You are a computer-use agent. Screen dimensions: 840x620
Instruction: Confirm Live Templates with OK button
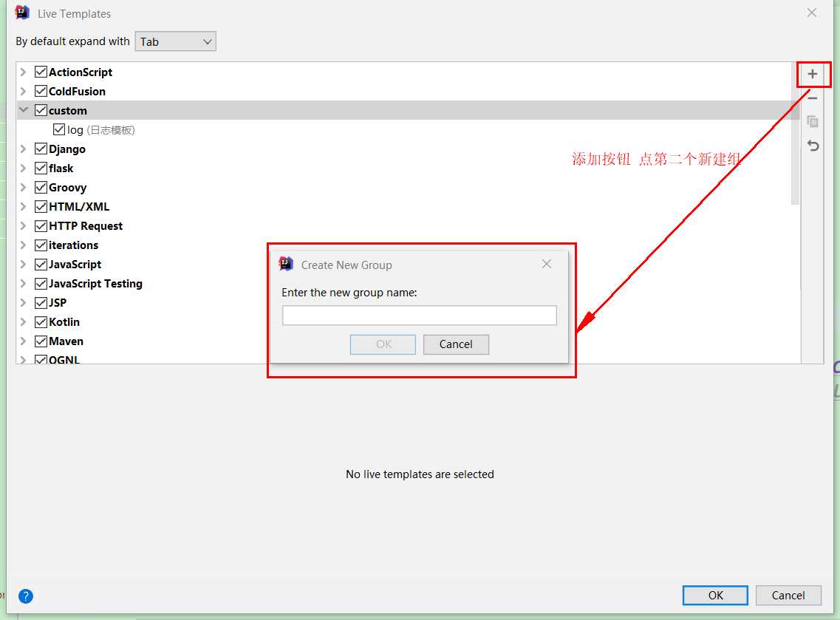pos(715,596)
